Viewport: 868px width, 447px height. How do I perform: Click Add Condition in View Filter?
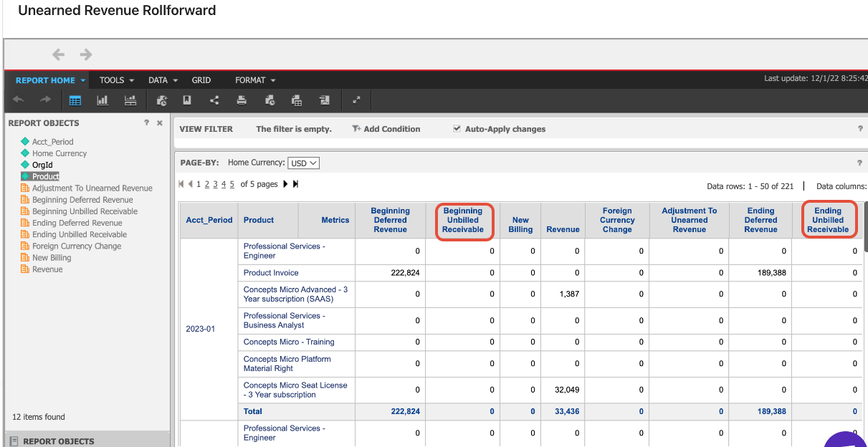(386, 129)
